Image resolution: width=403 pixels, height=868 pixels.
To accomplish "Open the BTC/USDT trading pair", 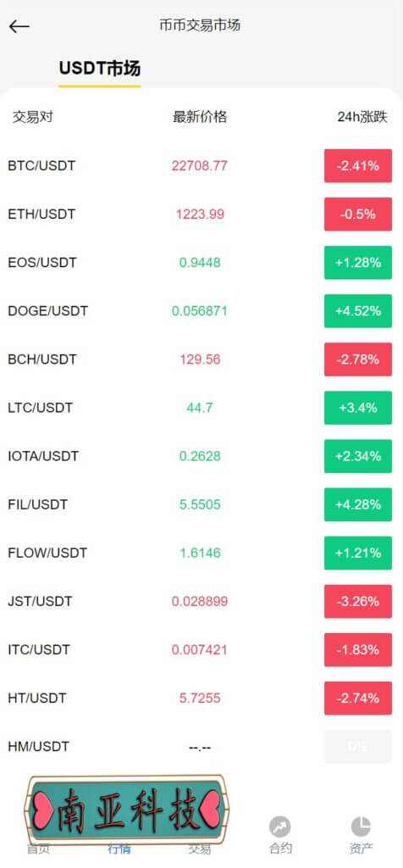I will (x=201, y=165).
